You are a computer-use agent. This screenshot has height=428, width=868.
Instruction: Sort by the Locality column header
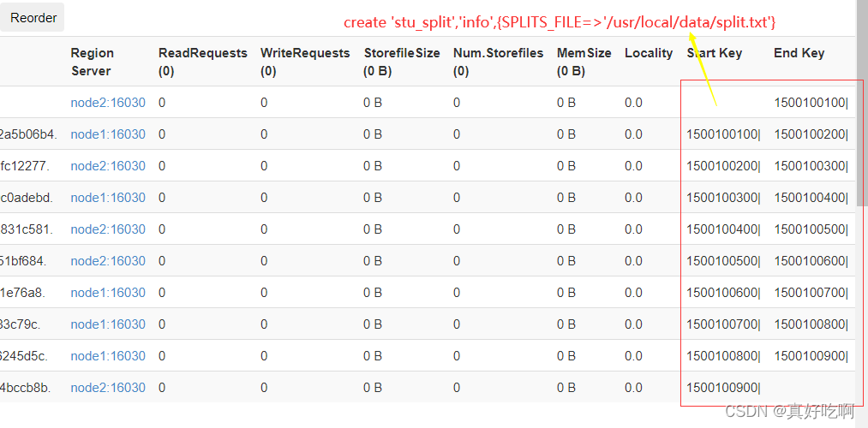click(649, 53)
